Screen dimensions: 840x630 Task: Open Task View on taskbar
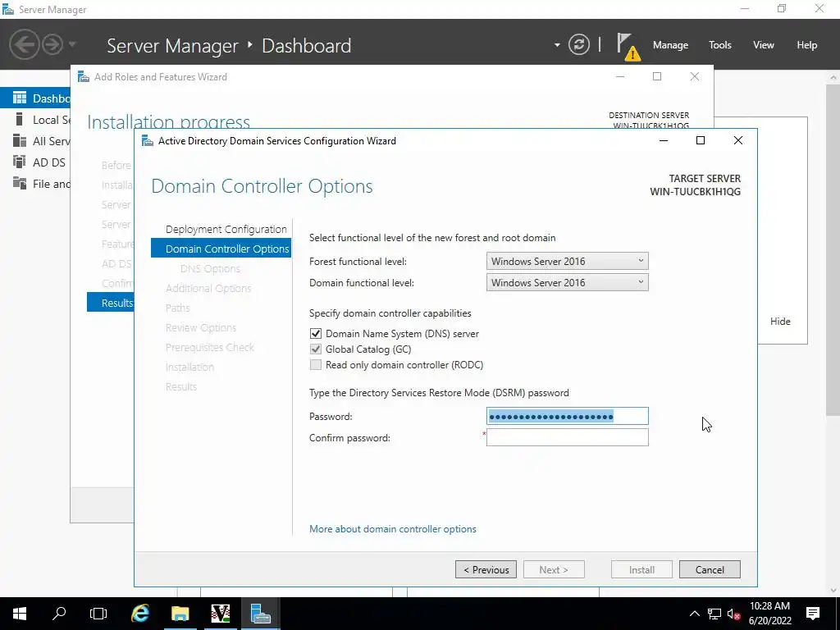click(98, 614)
